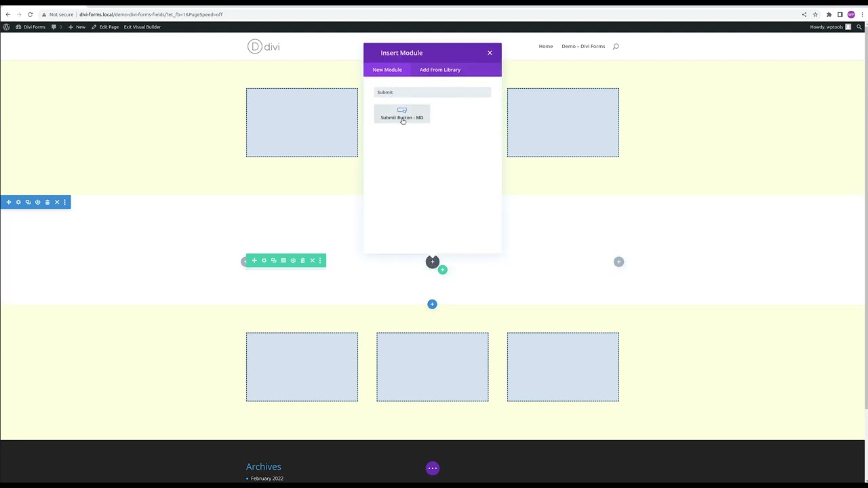868x488 pixels.
Task: Open the Home navigation link
Action: (546, 46)
